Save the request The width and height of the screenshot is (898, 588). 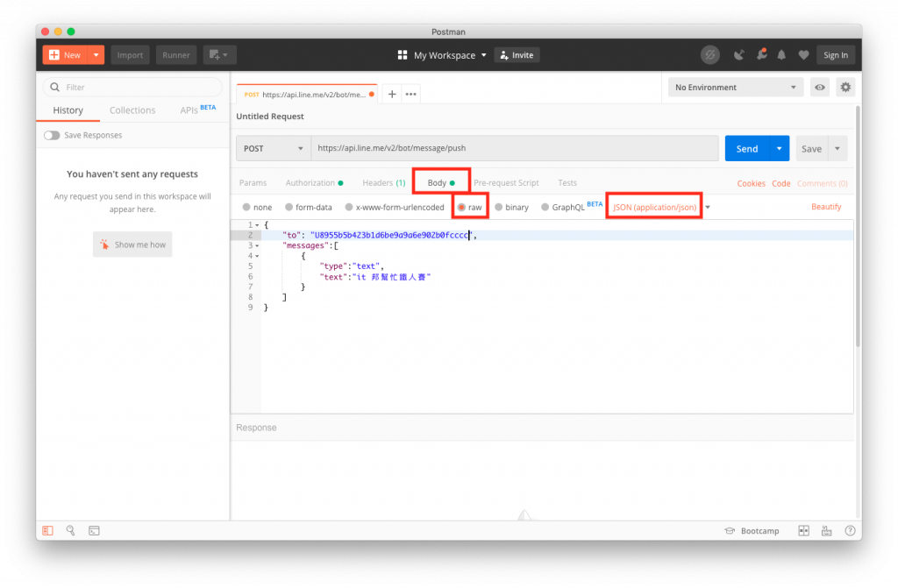(811, 148)
